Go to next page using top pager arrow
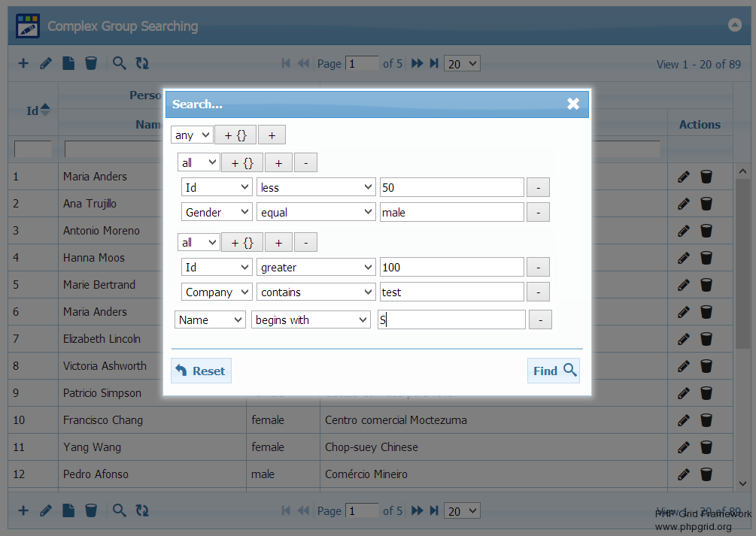This screenshot has height=536, width=756. click(x=417, y=64)
